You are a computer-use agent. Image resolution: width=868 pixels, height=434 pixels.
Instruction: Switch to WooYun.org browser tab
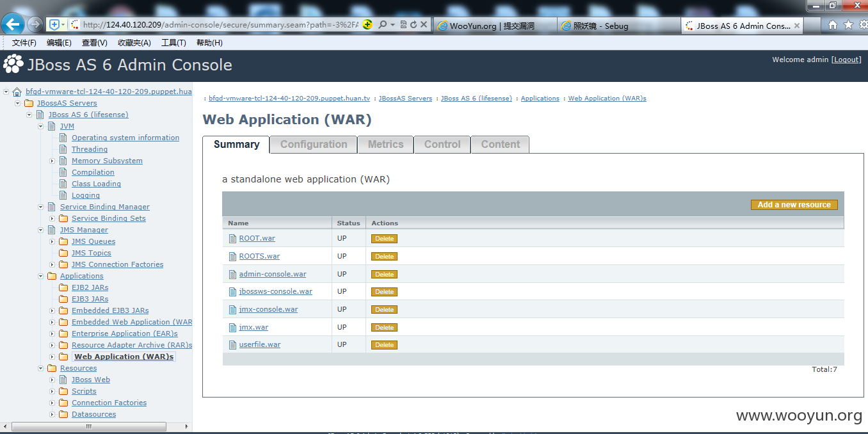[x=494, y=26]
